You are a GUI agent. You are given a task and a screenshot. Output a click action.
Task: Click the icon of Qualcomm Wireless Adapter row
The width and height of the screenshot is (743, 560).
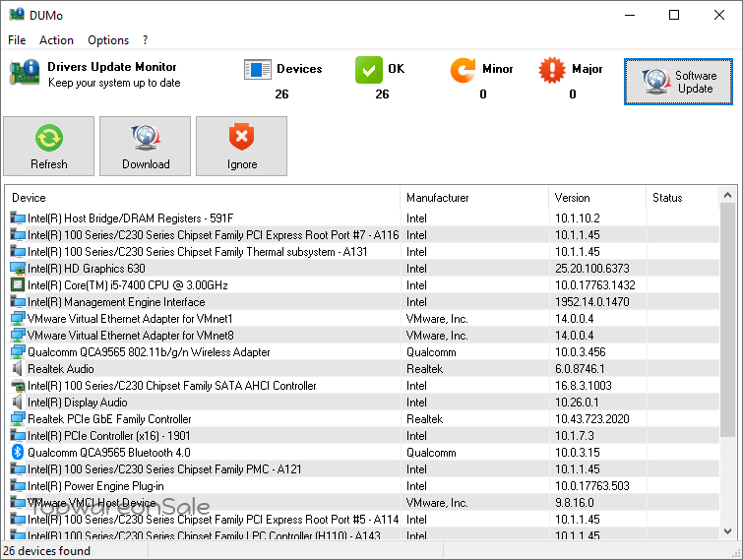[18, 352]
